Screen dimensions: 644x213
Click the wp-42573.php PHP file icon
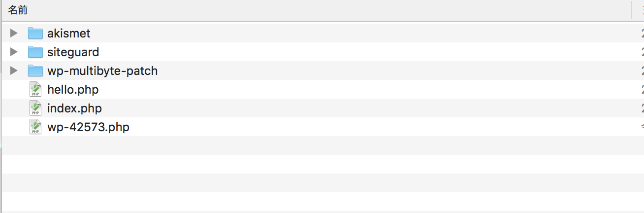pyautogui.click(x=35, y=127)
